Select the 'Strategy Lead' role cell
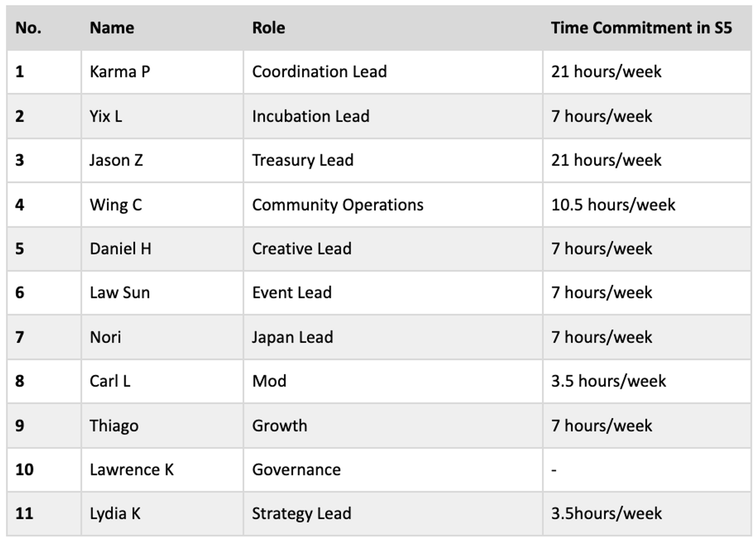 tap(301, 513)
